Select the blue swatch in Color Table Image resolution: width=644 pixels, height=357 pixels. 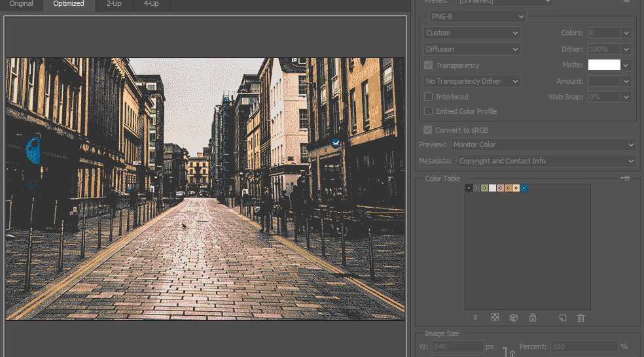(x=524, y=188)
